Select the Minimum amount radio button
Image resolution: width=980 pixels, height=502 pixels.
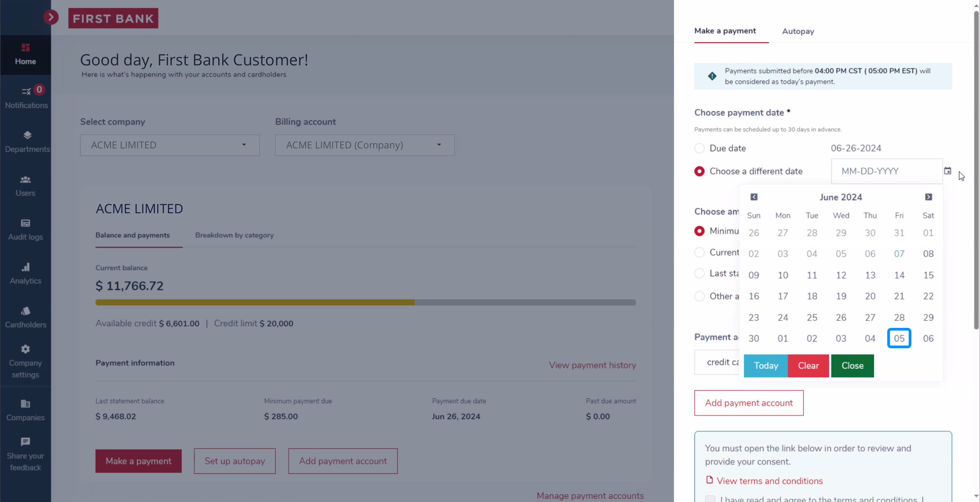point(699,231)
